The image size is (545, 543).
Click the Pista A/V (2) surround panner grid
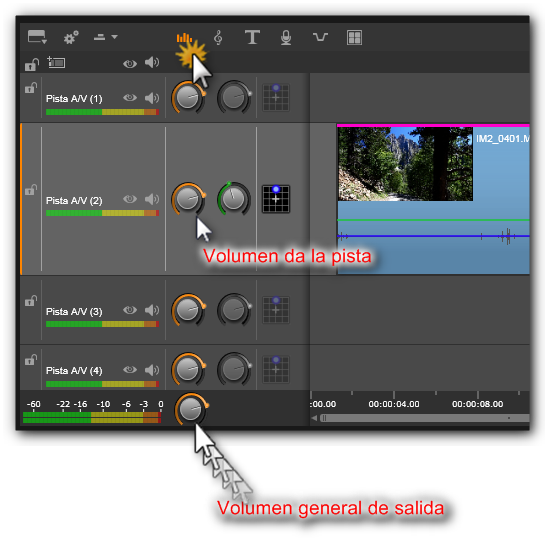[x=276, y=199]
